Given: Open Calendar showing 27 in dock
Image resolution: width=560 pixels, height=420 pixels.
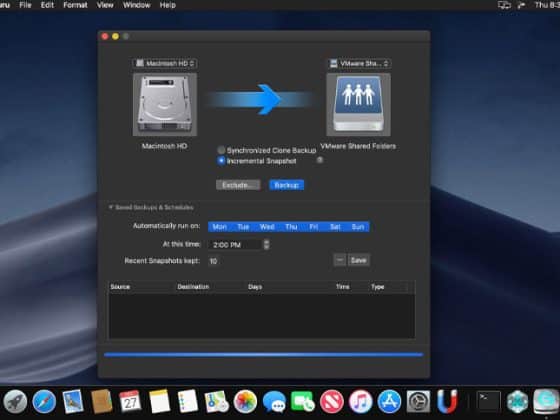Looking at the screenshot, I should (x=130, y=401).
